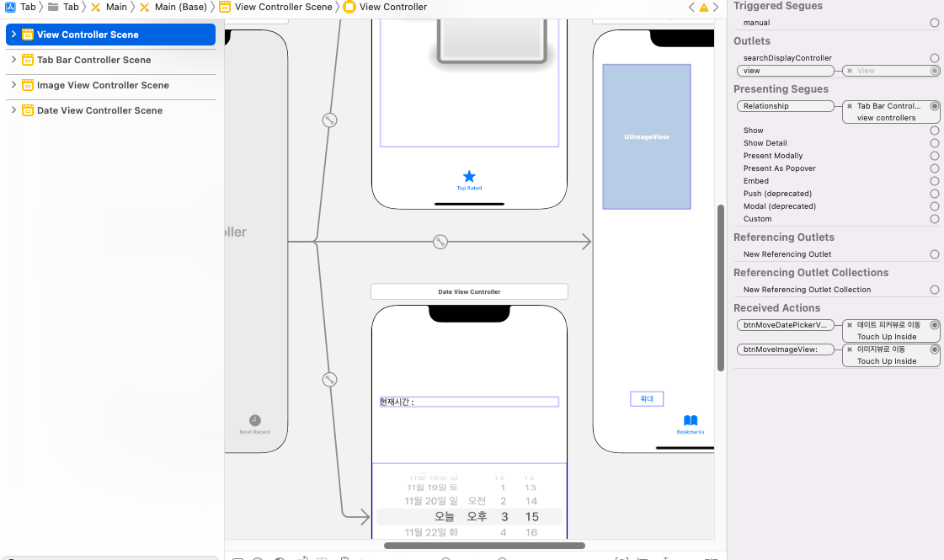Click View Controller breadcrumb item
944x560 pixels.
pos(386,7)
